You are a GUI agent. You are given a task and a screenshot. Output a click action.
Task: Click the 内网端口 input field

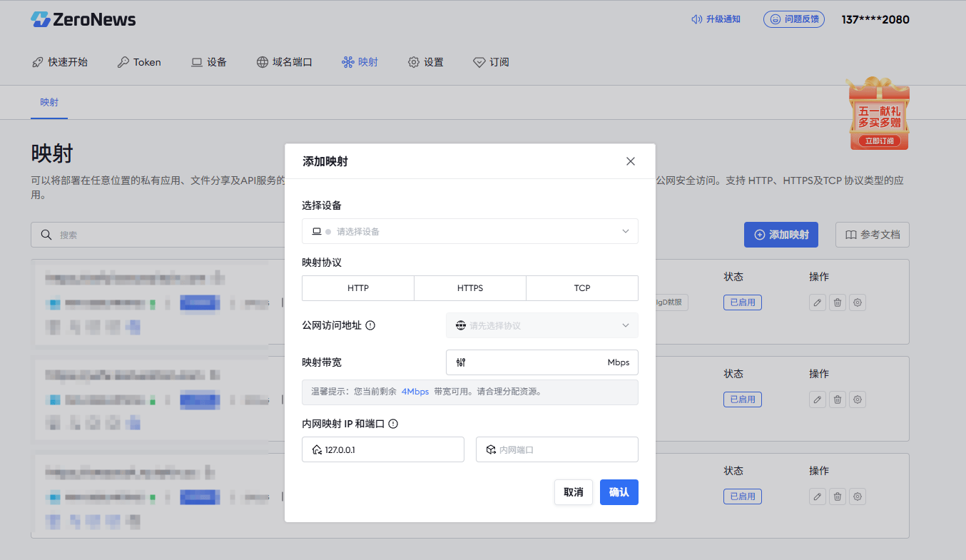click(557, 449)
